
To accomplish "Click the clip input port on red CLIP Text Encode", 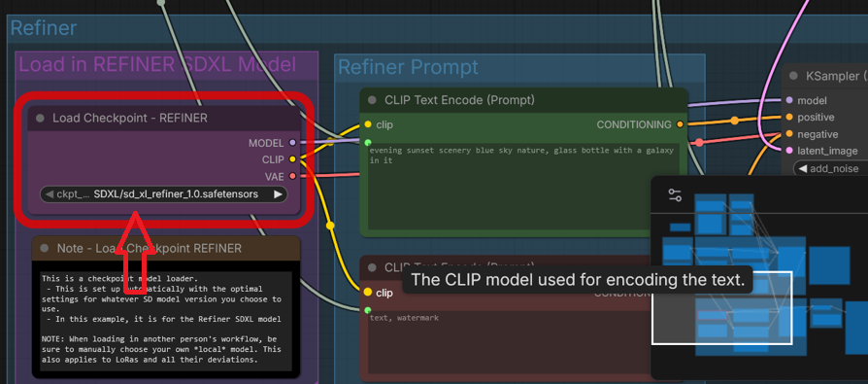I will point(368,292).
